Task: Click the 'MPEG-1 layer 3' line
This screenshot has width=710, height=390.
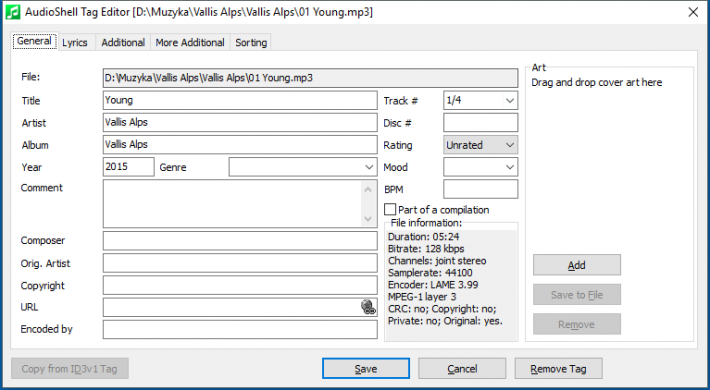Action: pyautogui.click(x=422, y=297)
